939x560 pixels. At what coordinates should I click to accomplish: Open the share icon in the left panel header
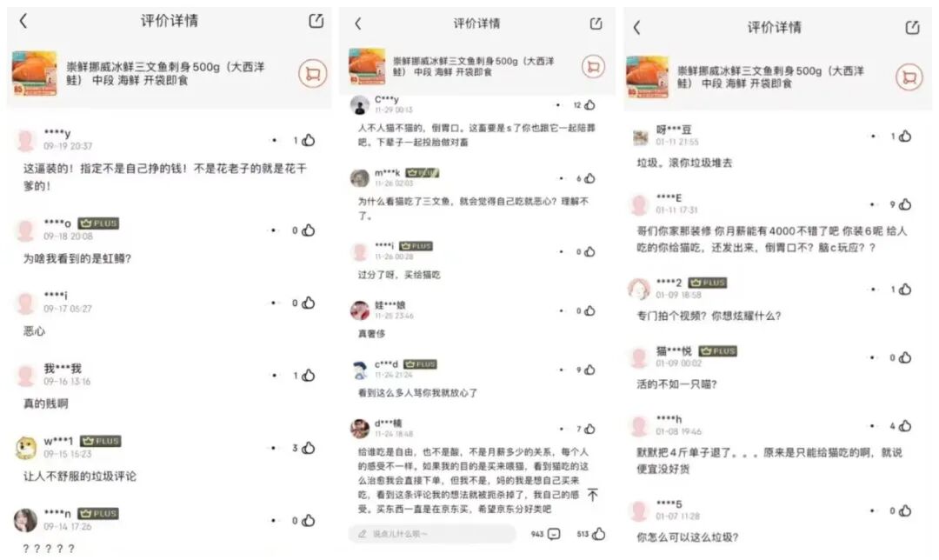(x=316, y=21)
